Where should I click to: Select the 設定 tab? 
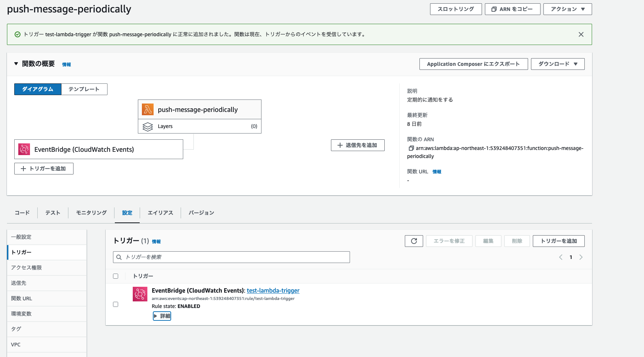coord(127,213)
